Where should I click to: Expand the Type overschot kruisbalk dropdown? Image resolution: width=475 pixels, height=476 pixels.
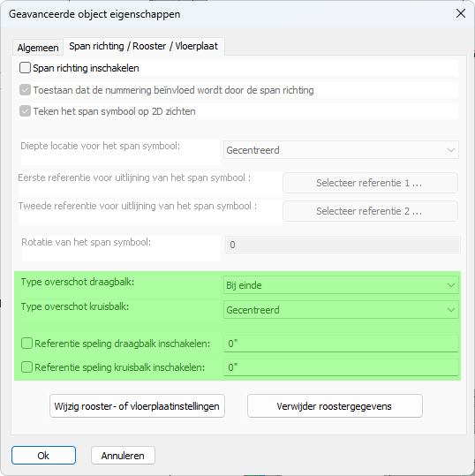[x=341, y=310]
